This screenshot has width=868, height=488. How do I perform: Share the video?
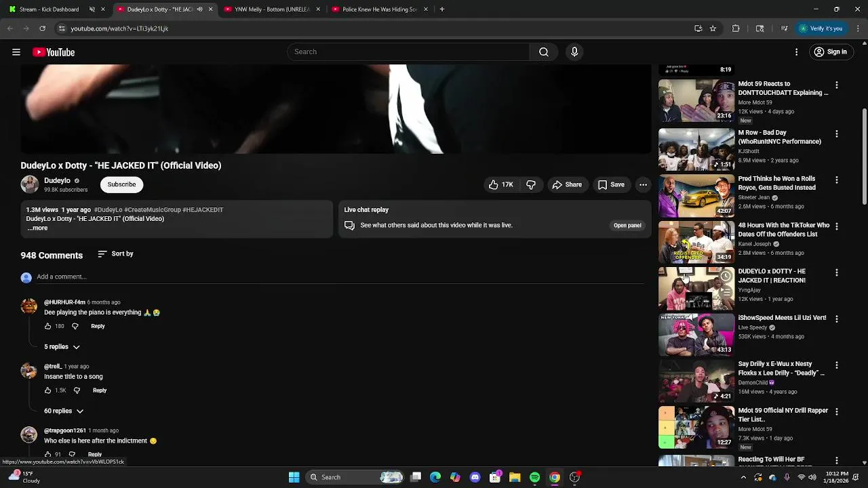click(567, 184)
